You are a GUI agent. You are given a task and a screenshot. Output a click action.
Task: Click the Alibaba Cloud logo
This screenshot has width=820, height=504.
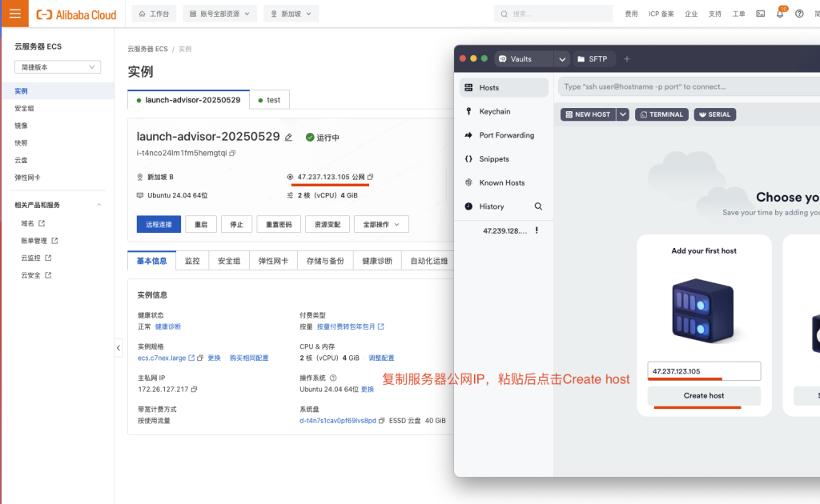(76, 14)
